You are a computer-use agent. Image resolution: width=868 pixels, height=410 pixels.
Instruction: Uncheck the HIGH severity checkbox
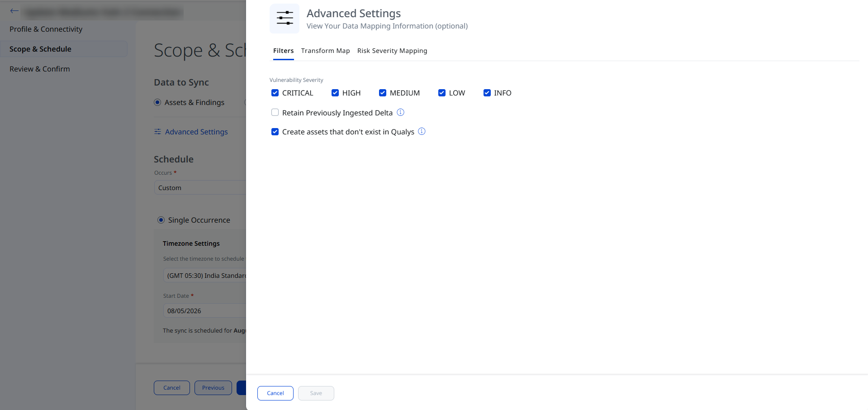pyautogui.click(x=335, y=93)
